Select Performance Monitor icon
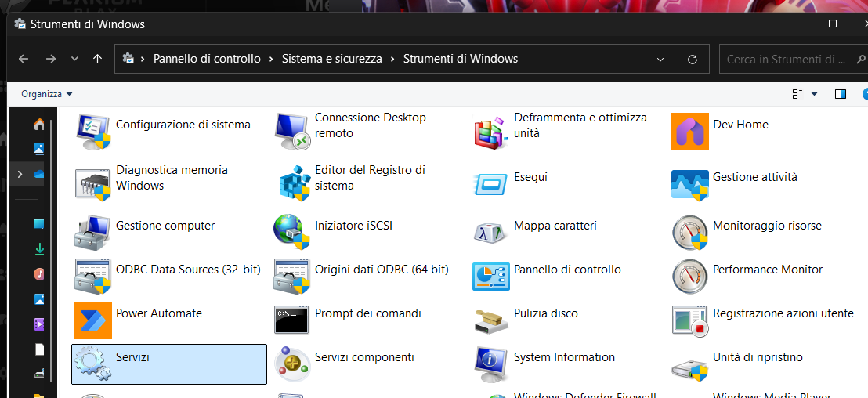Image resolution: width=868 pixels, height=398 pixels. [689, 277]
